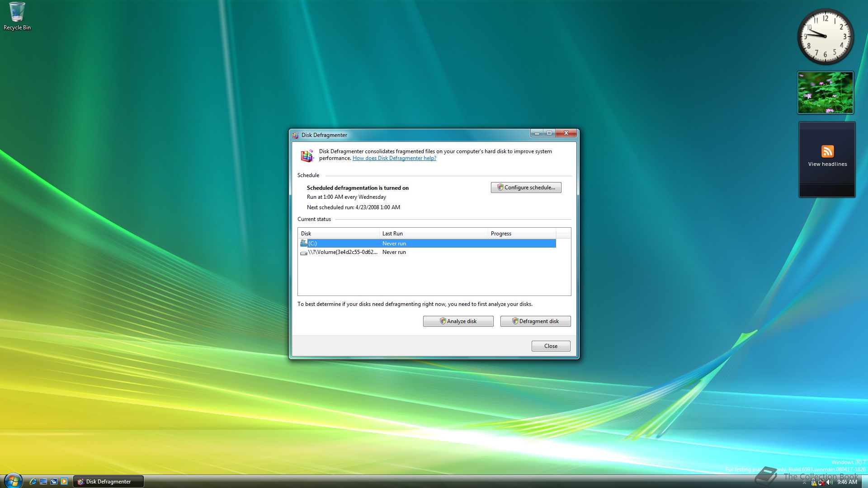Click the Close button at dialog bottom

tap(551, 346)
